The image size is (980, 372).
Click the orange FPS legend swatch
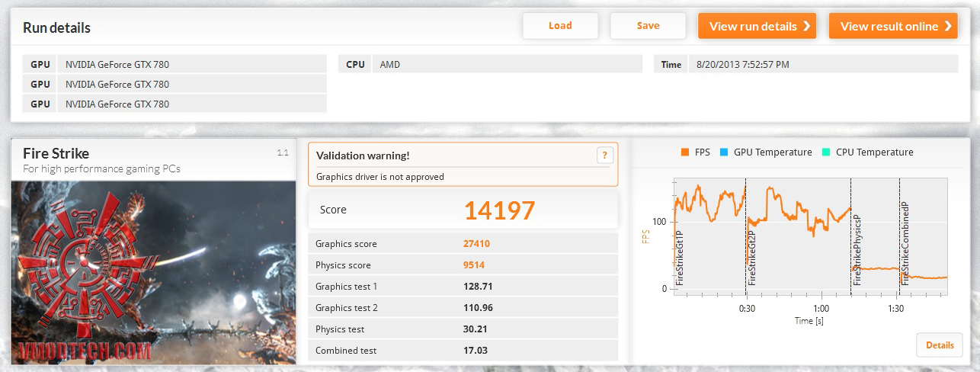coord(684,152)
